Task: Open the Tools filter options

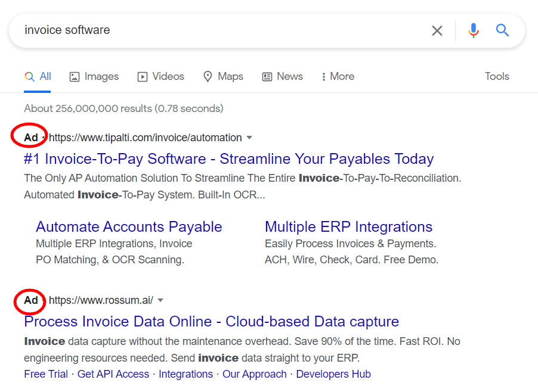Action: pos(496,76)
